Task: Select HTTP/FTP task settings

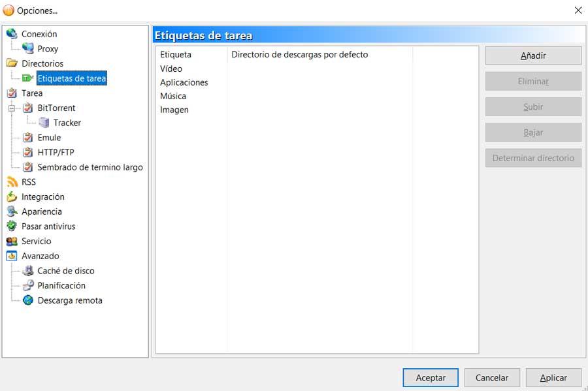Action: click(56, 153)
